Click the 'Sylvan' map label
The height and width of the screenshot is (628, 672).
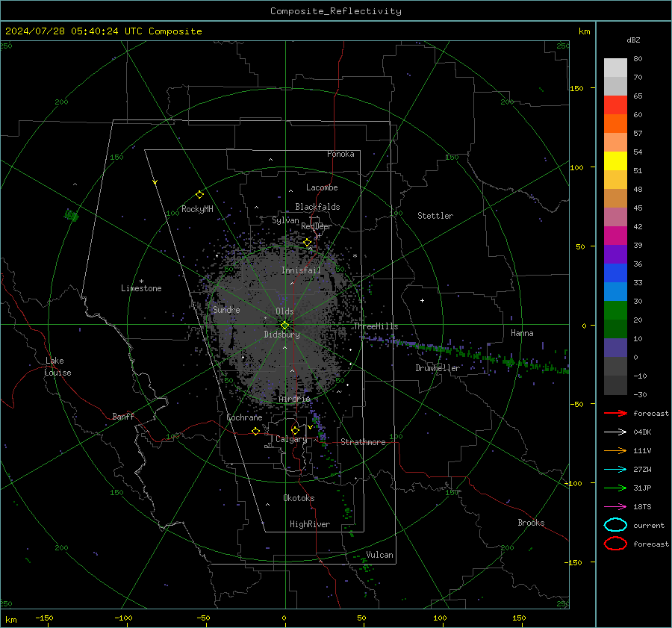point(285,221)
